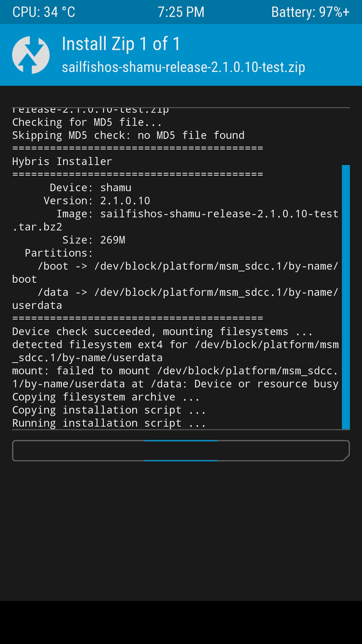This screenshot has height=644, width=362.
Task: Click the "Checking for MD5 file..." log line
Action: tap(87, 123)
